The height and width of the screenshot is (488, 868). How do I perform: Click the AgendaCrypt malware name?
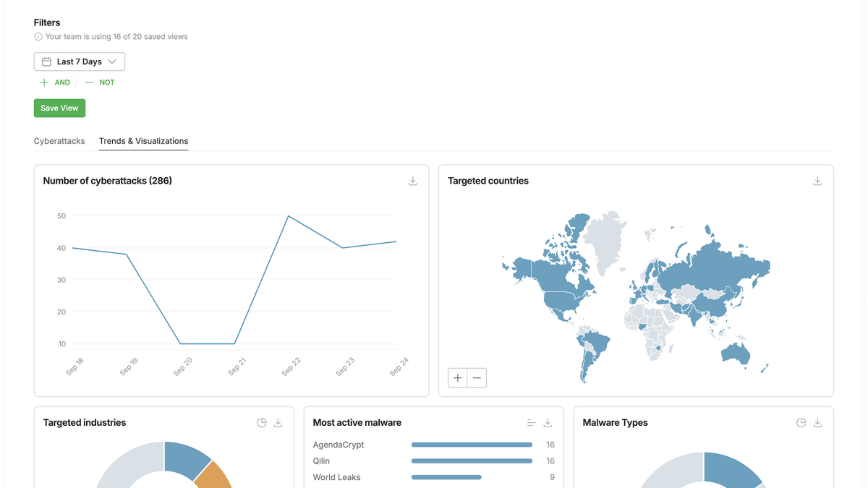pos(339,445)
